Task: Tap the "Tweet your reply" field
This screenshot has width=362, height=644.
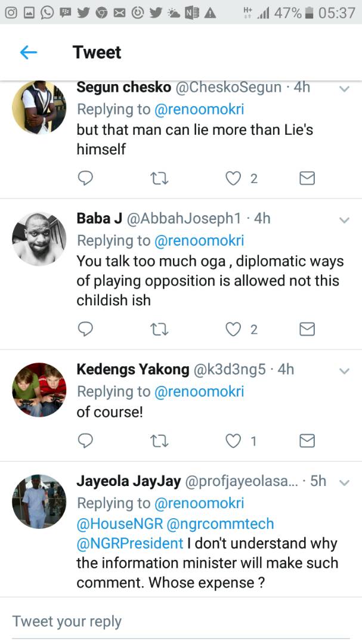Action: tap(179, 621)
